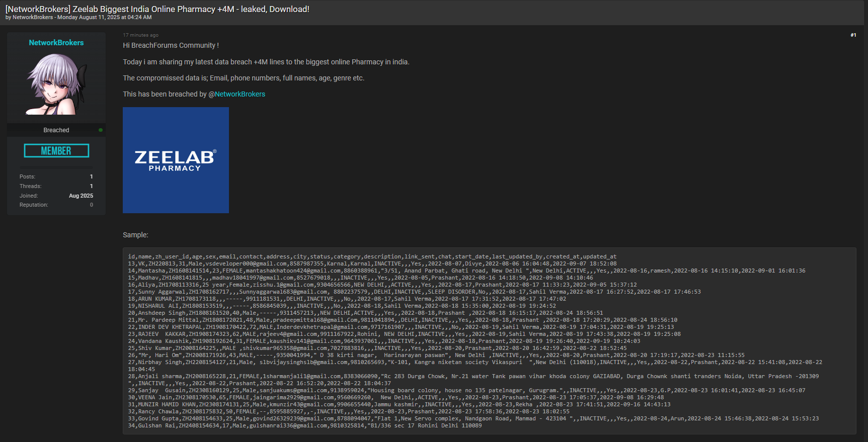Click the green online status dot
Image resolution: width=868 pixels, height=442 pixels.
(101, 130)
